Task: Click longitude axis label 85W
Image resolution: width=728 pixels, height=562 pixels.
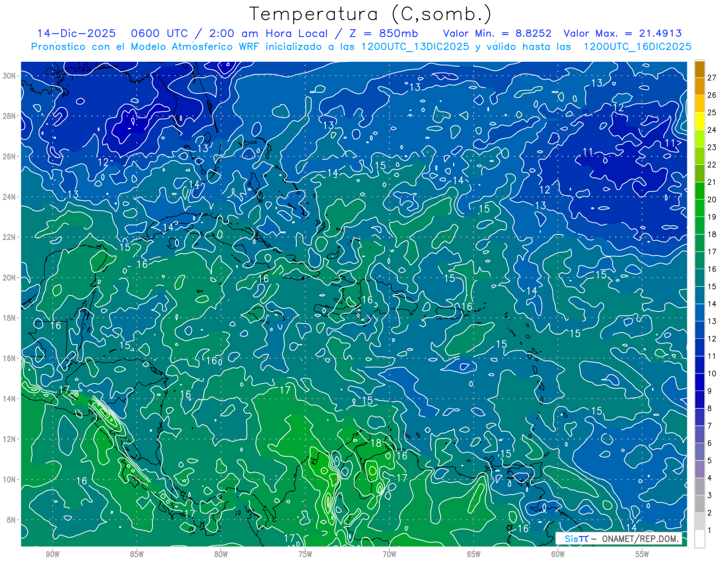Action: point(136,554)
